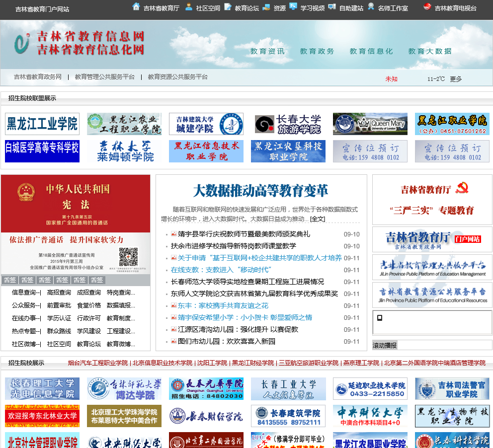The image size is (493, 448).
Task: Open the 吉林司法警官职业学院 banner
Action: pyautogui.click(x=452, y=388)
